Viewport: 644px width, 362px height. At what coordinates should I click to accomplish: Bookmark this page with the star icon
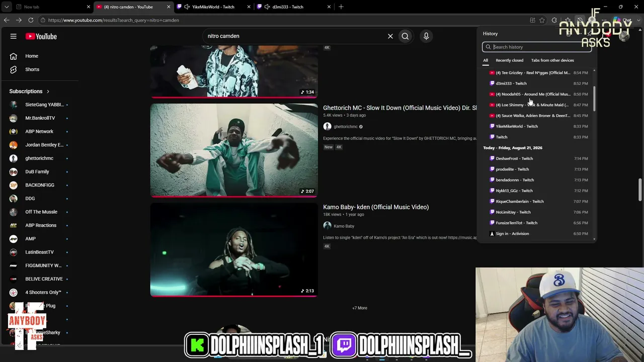(x=542, y=20)
